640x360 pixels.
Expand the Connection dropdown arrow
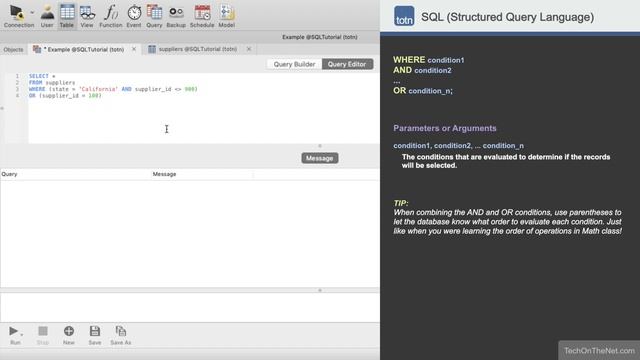click(x=32, y=13)
